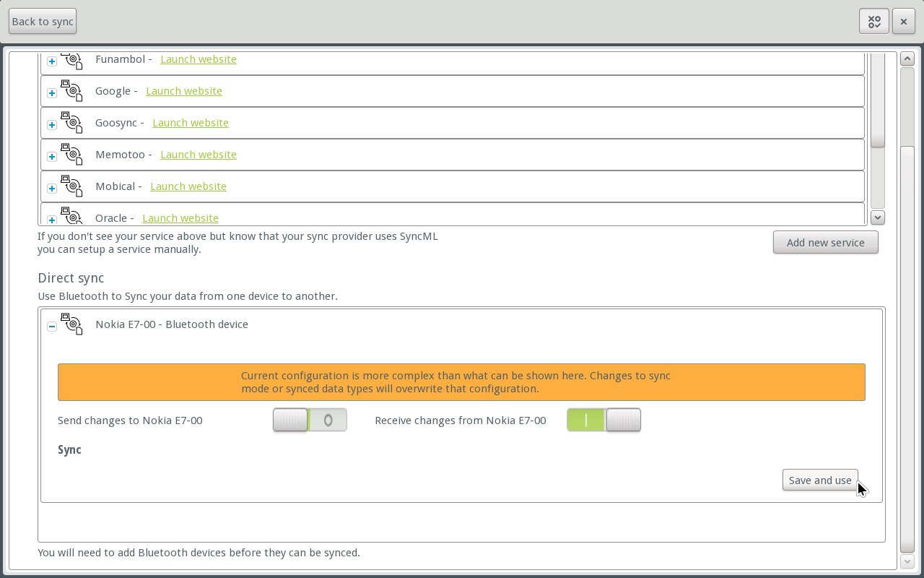Click the bold Sync label
The image size is (924, 578).
(x=69, y=449)
